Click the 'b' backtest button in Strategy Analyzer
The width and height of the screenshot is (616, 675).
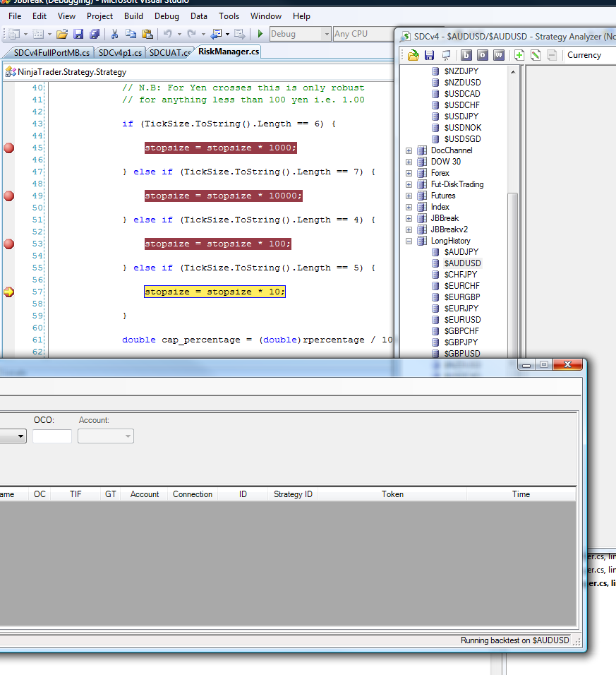466,55
